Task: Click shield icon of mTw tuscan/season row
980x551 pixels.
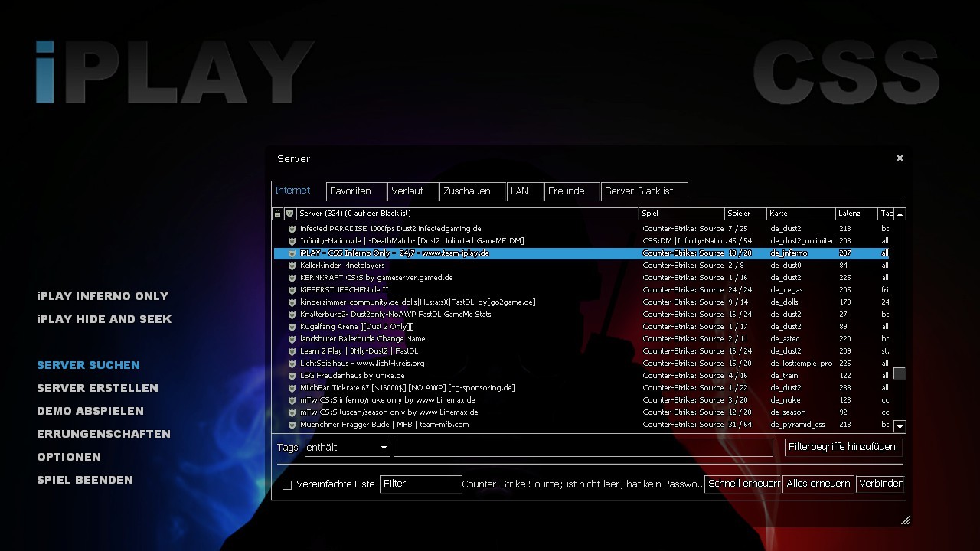Action: 292,412
